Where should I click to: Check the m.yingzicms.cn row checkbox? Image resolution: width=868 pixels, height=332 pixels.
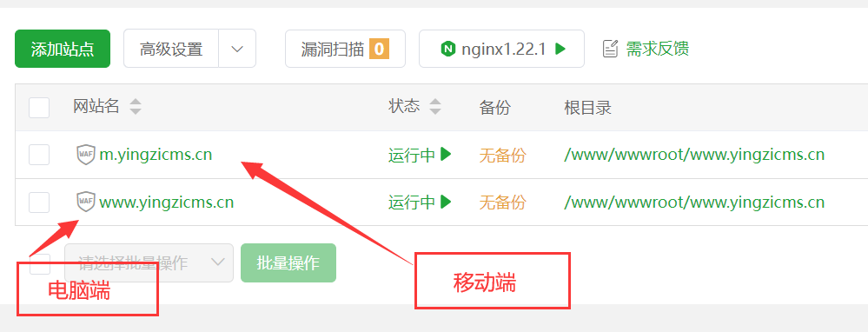click(39, 155)
